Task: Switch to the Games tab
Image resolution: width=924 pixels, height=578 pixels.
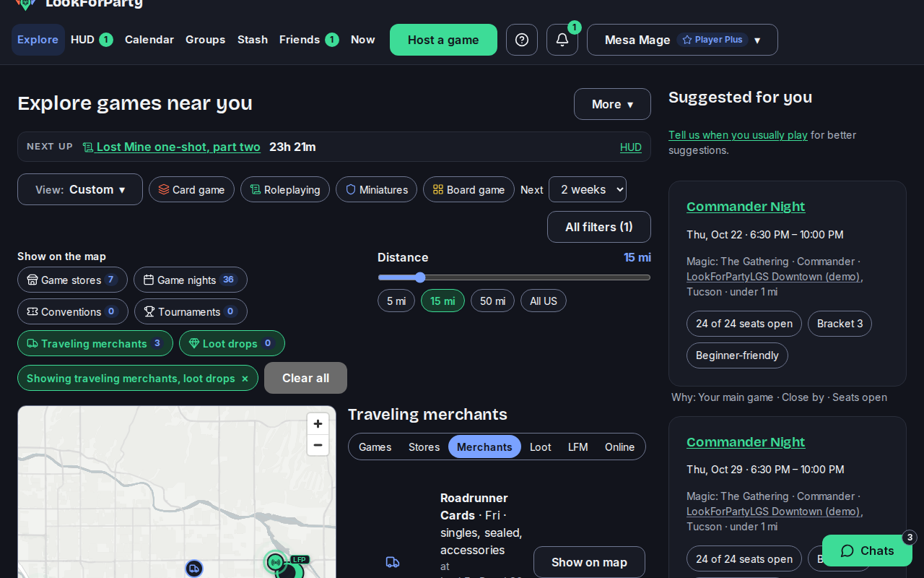Action: 375,447
